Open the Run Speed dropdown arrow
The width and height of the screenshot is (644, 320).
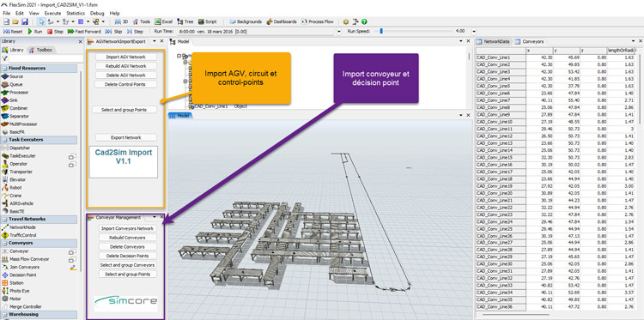point(474,32)
